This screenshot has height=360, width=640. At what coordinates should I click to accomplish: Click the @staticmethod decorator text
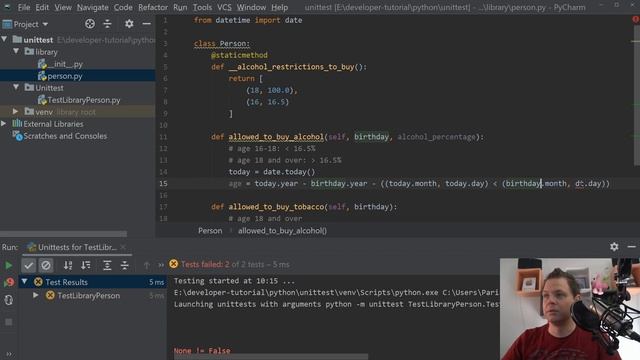click(x=239, y=55)
